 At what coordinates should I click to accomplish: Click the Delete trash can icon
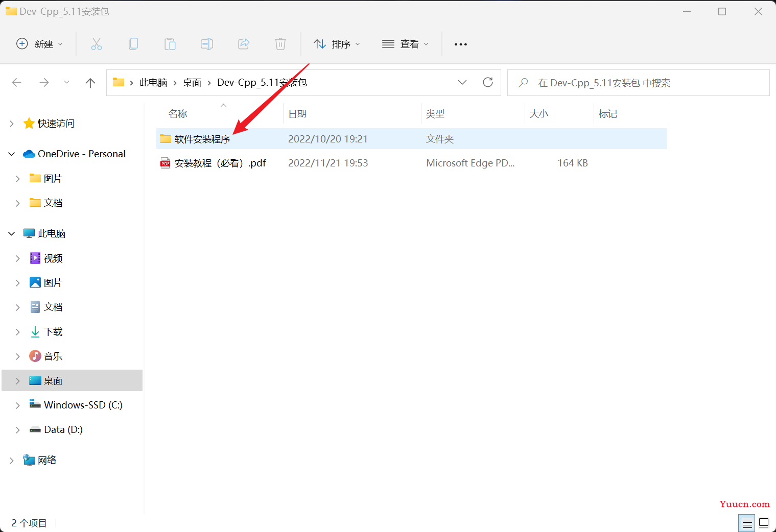(x=280, y=44)
